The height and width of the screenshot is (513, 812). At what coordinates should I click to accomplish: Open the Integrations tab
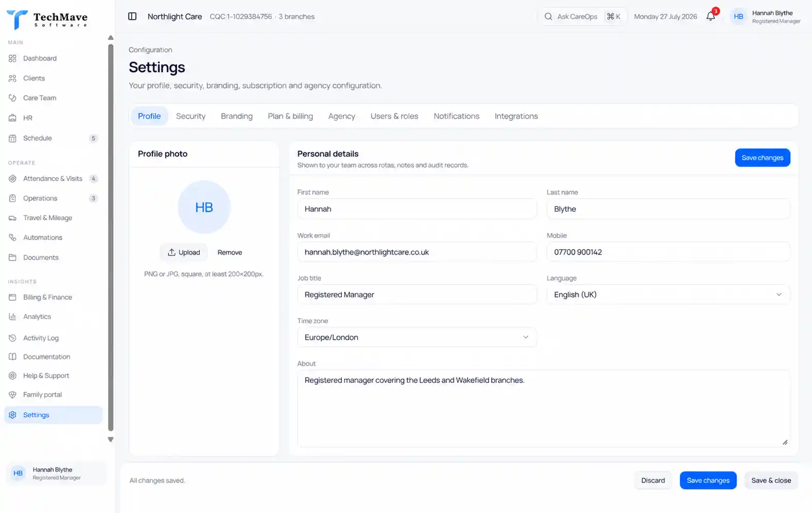click(x=516, y=116)
